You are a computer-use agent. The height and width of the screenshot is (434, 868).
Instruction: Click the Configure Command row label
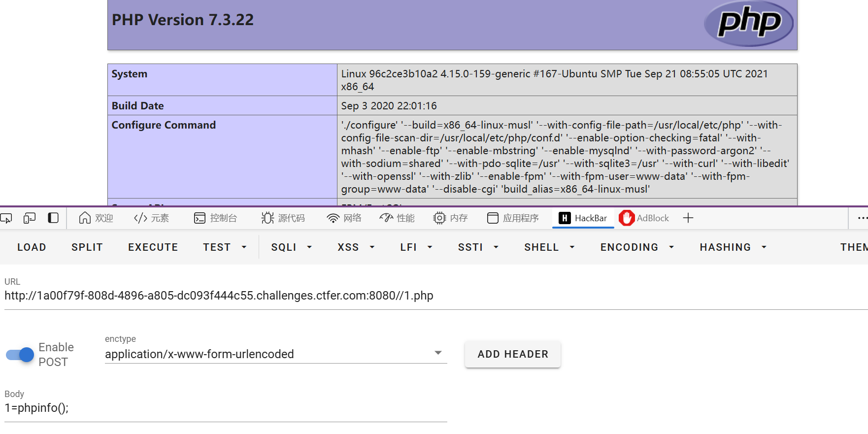164,125
